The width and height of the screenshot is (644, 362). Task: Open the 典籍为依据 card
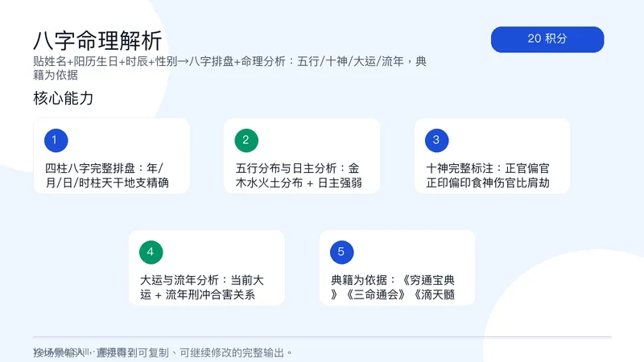[397, 268]
